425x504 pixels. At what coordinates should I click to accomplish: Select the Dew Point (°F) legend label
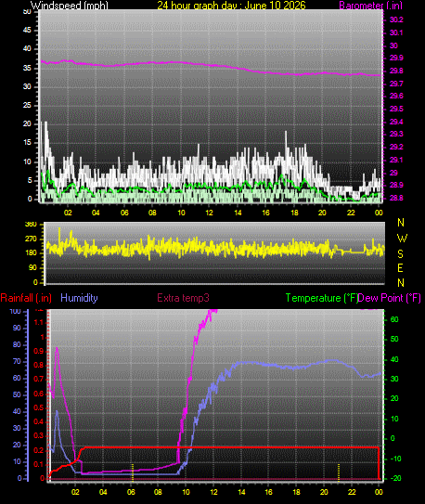tap(390, 298)
